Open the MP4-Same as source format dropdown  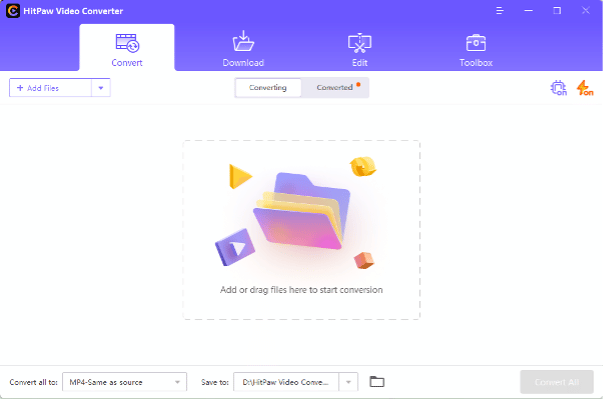click(x=124, y=381)
